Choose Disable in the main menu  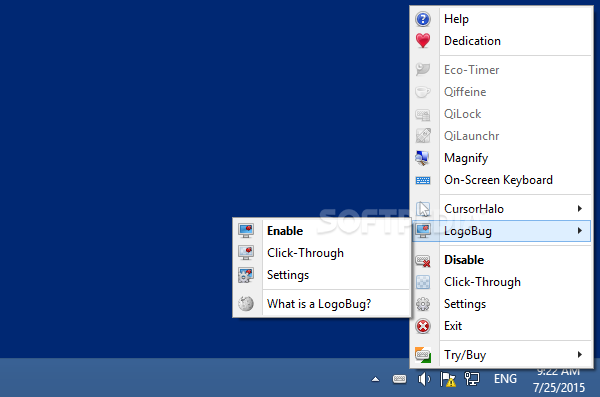coord(502,260)
